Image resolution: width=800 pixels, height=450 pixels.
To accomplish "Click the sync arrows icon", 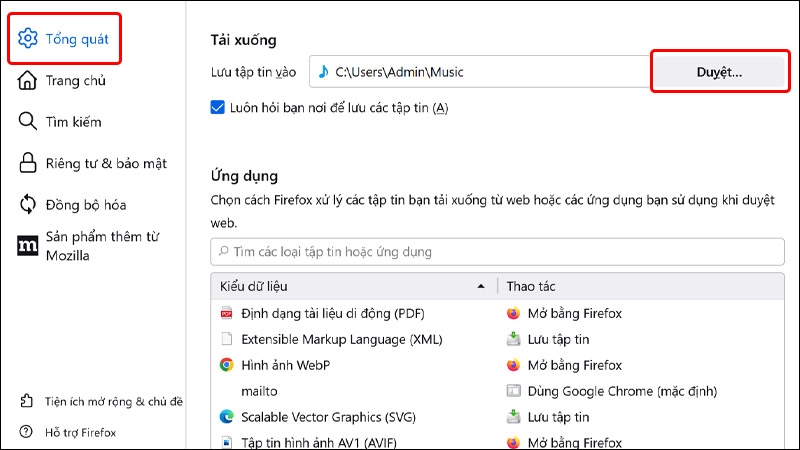I will coord(28,204).
